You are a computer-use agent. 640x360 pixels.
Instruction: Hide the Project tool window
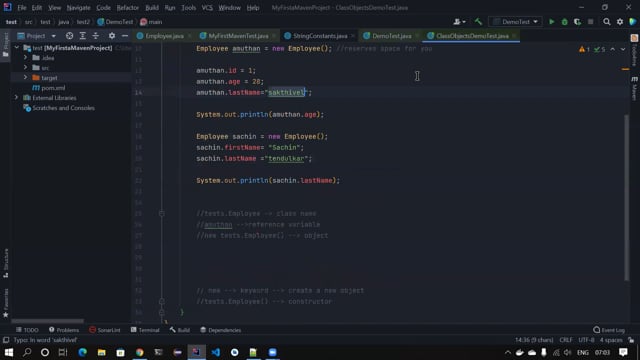125,36
